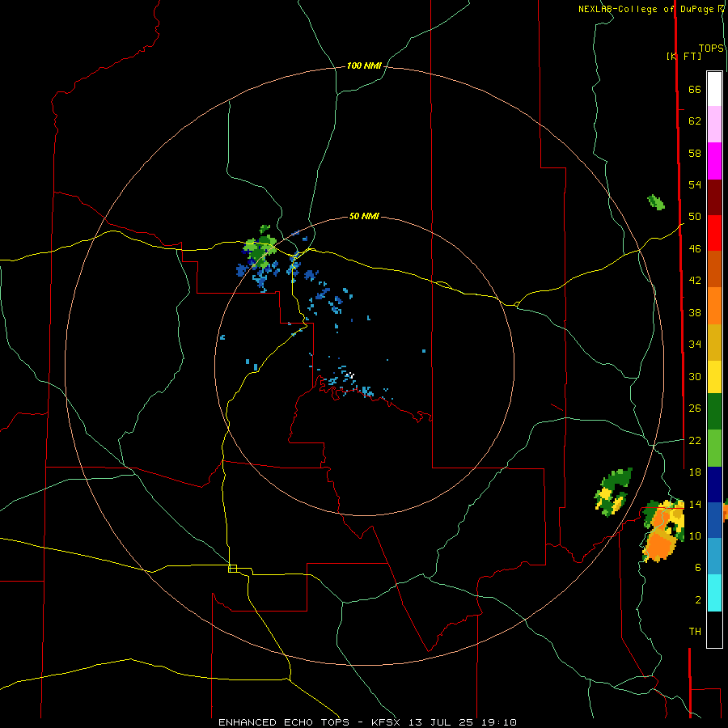Click the legend value 34
The width and height of the screenshot is (728, 728).
(x=695, y=344)
